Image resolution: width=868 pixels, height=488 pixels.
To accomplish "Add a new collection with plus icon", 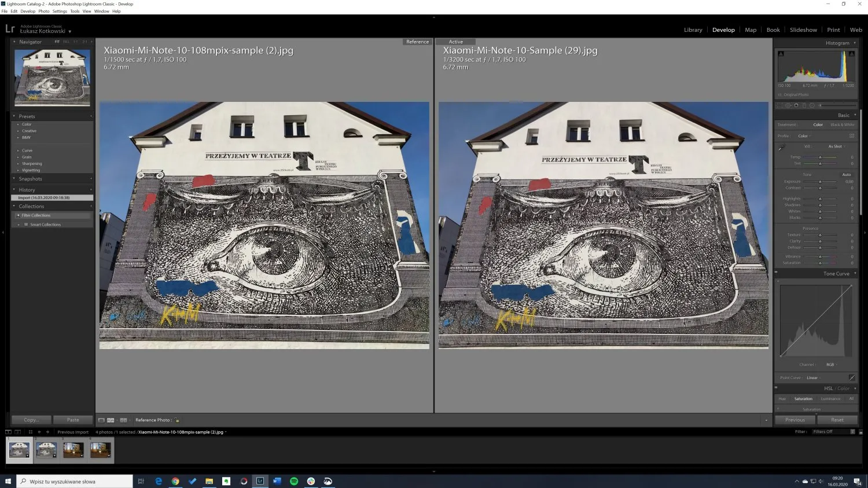I will 91,206.
